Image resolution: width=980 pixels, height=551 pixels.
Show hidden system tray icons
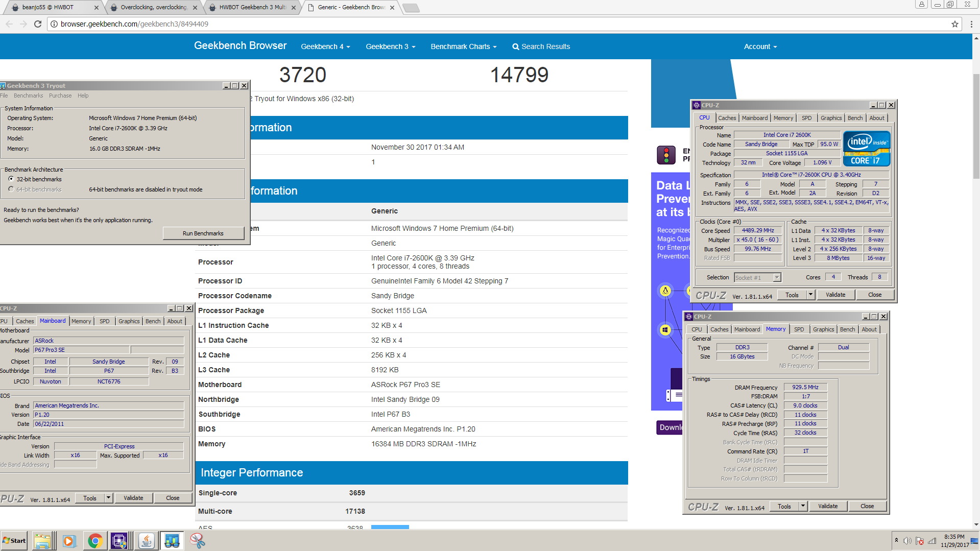click(x=896, y=540)
